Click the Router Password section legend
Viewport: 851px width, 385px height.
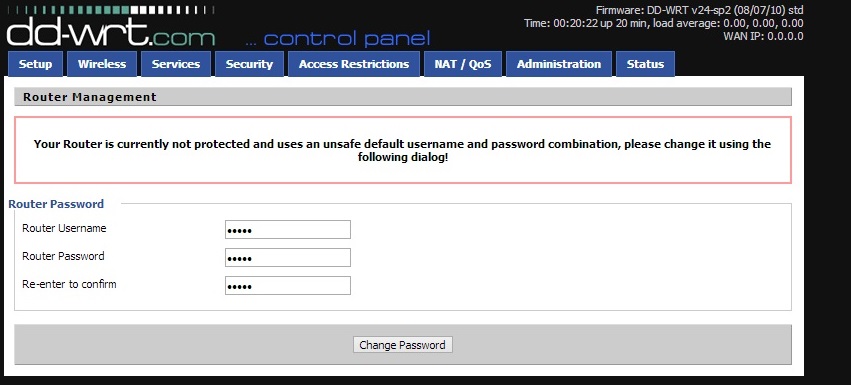56,204
